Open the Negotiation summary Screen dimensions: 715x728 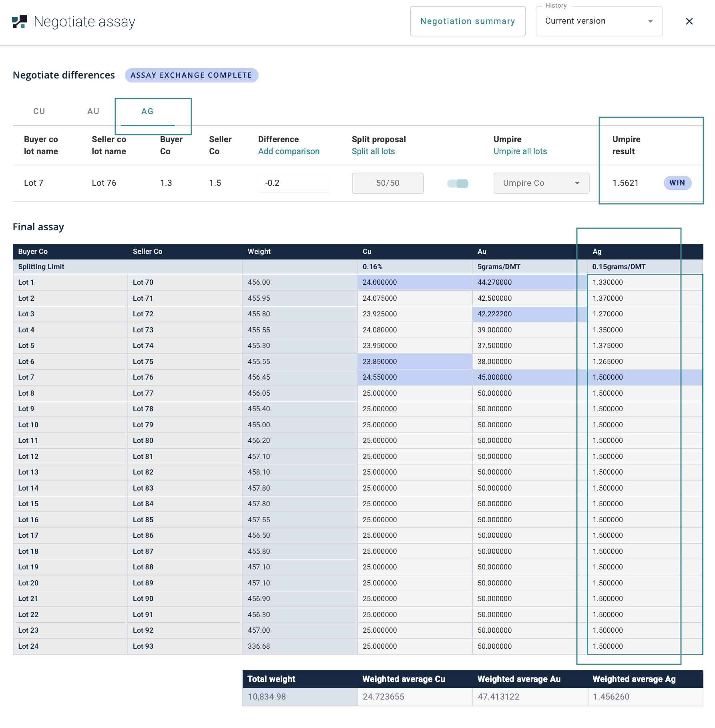[x=468, y=21]
